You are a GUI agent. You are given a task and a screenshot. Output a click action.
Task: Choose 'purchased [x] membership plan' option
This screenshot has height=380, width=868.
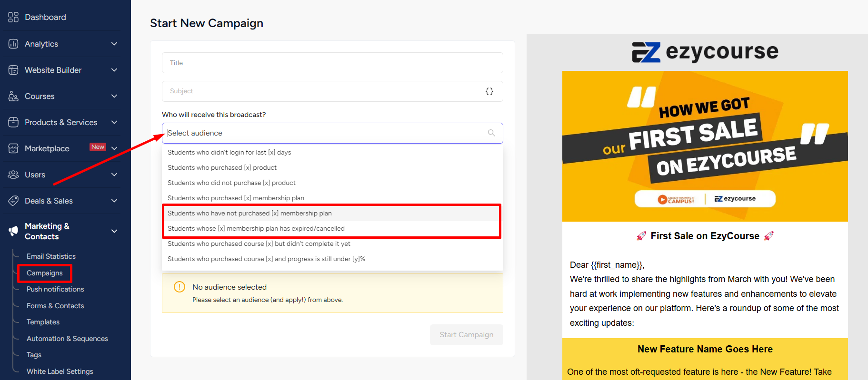332,198
